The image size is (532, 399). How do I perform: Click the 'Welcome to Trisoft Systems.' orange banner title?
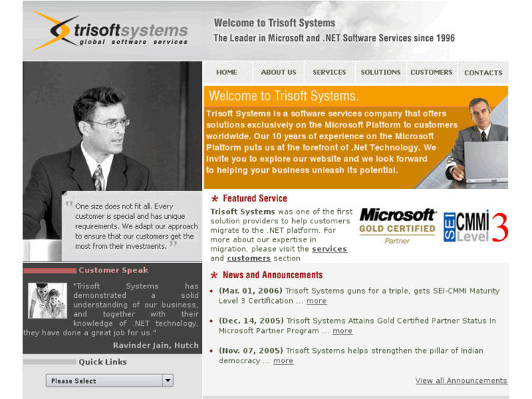[284, 96]
